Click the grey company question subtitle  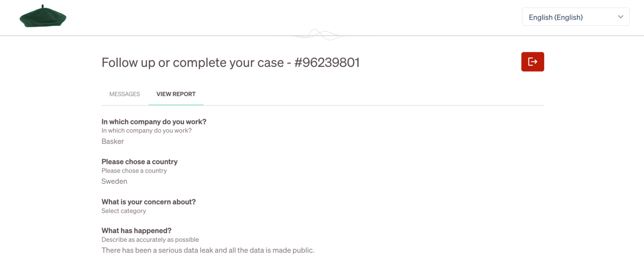(147, 131)
